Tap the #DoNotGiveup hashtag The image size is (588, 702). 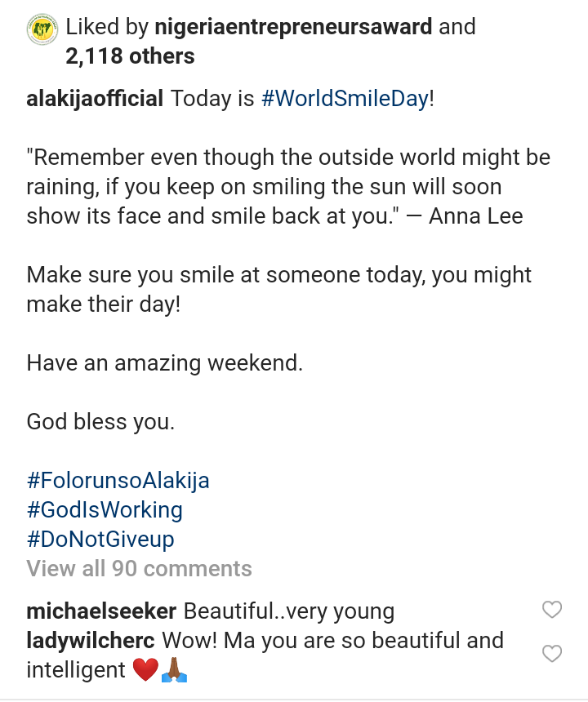[x=100, y=540]
